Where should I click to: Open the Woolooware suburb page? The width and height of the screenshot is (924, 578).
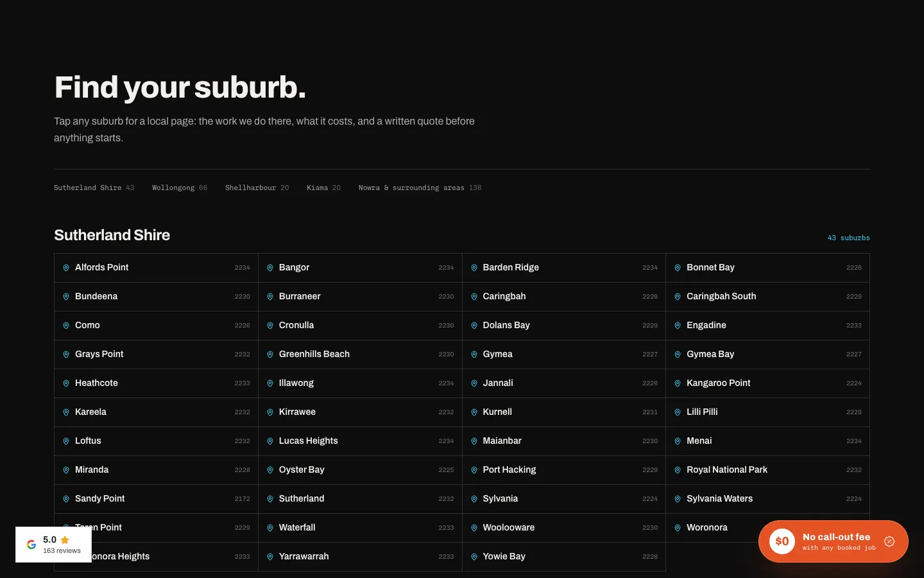coord(564,528)
